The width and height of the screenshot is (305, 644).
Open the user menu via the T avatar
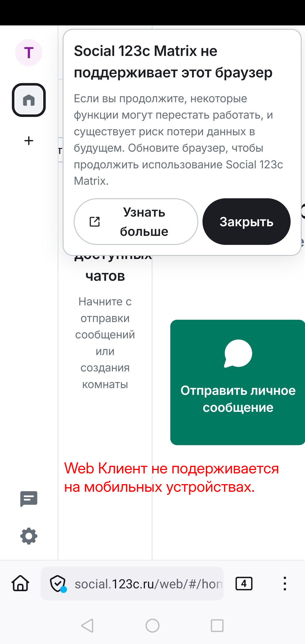pyautogui.click(x=29, y=53)
